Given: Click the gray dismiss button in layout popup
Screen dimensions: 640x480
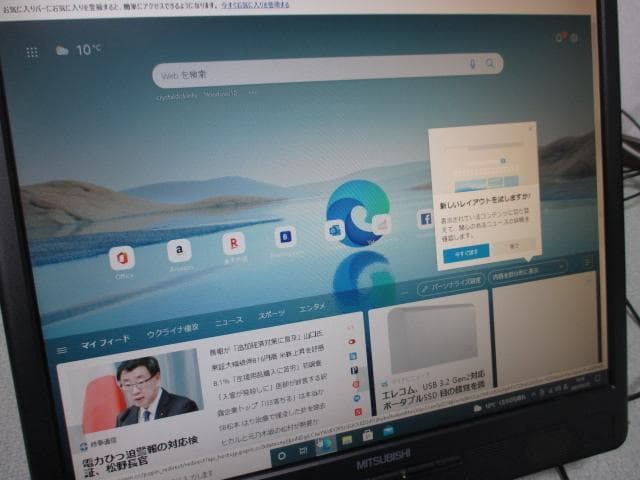Looking at the screenshot, I should [x=514, y=246].
